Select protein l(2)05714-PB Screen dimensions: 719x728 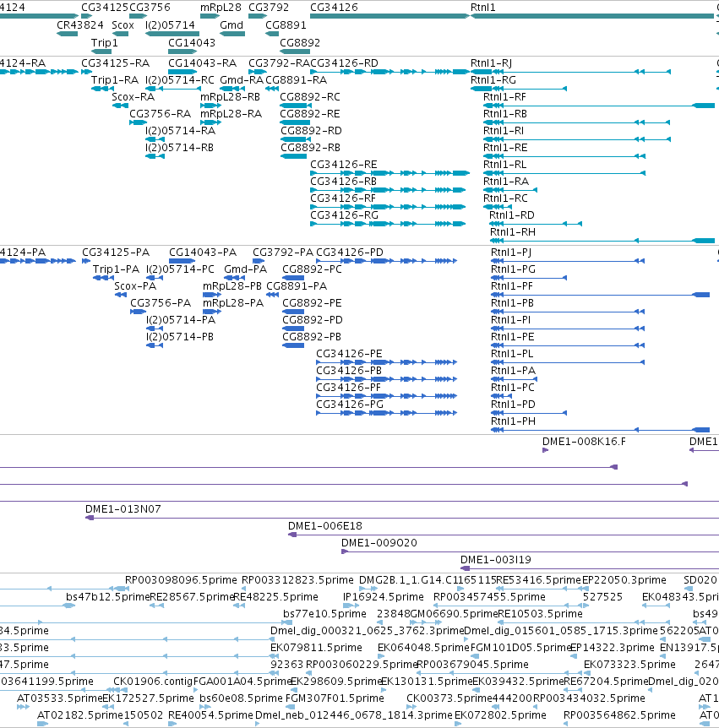click(180, 337)
